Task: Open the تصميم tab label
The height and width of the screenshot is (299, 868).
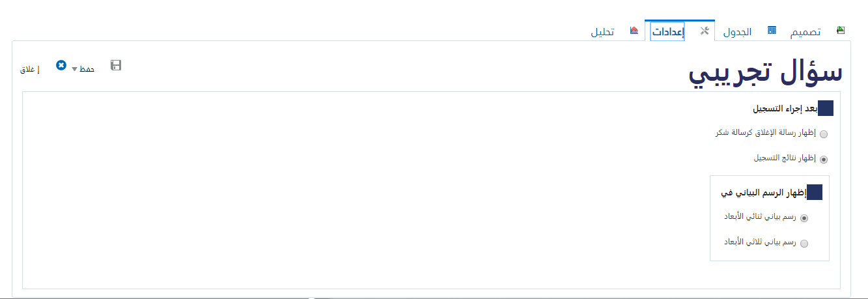Action: (805, 31)
